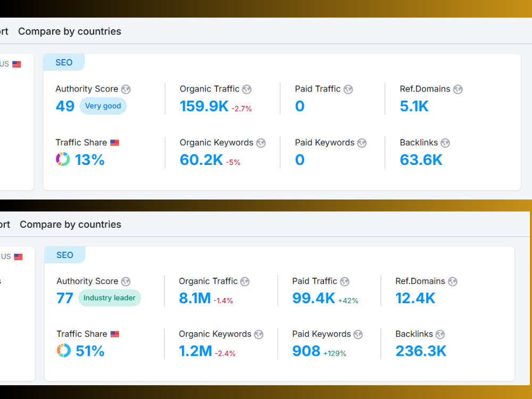Open the 63.6K backlinks value
This screenshot has height=399, width=532.
[421, 160]
